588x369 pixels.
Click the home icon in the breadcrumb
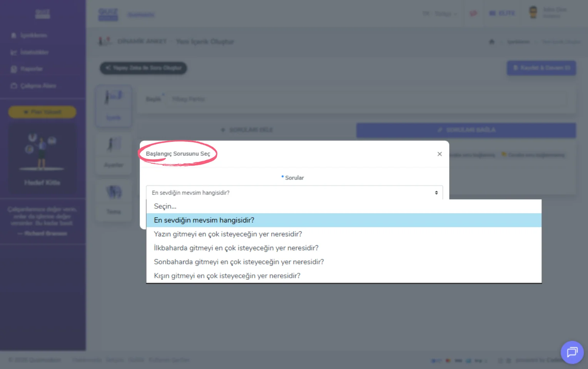pos(491,42)
